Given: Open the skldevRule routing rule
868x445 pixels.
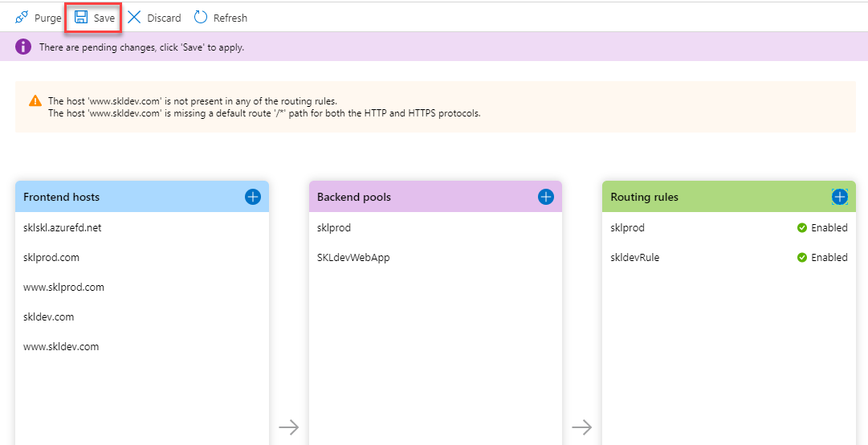Looking at the screenshot, I should pos(635,257).
